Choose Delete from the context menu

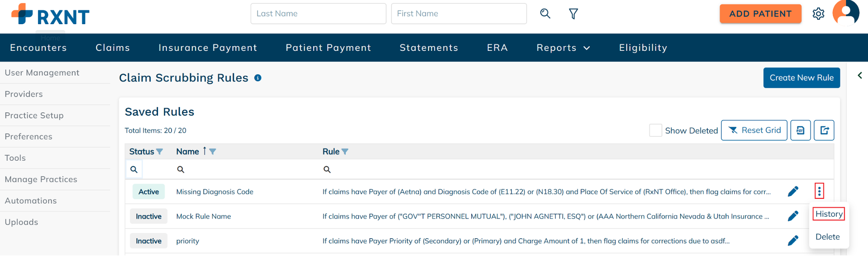[x=827, y=237]
